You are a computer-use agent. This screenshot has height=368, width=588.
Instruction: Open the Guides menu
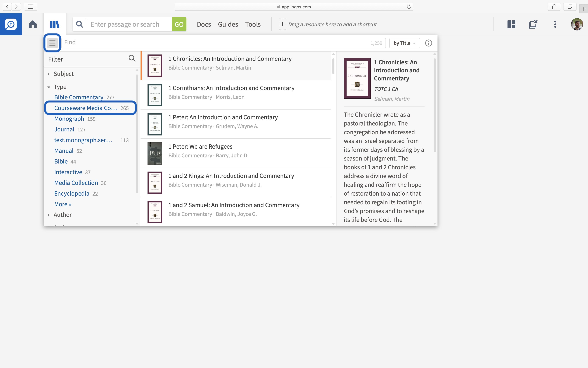228,24
